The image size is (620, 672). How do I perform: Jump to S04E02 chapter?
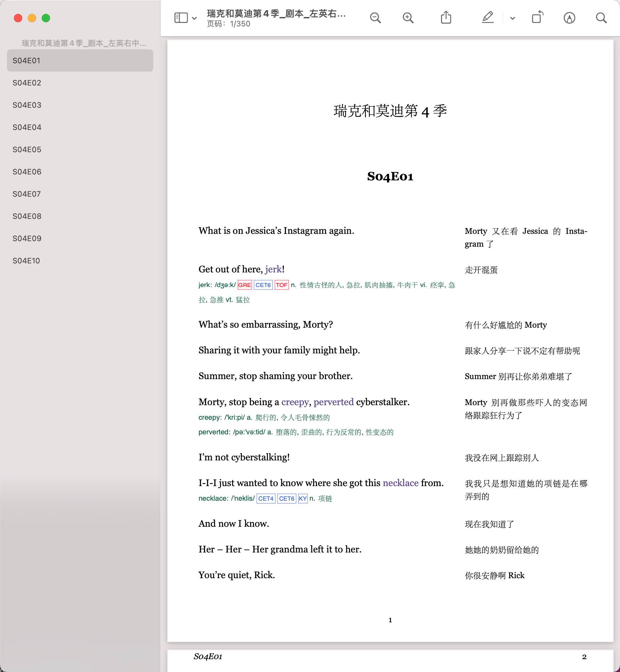click(x=80, y=83)
